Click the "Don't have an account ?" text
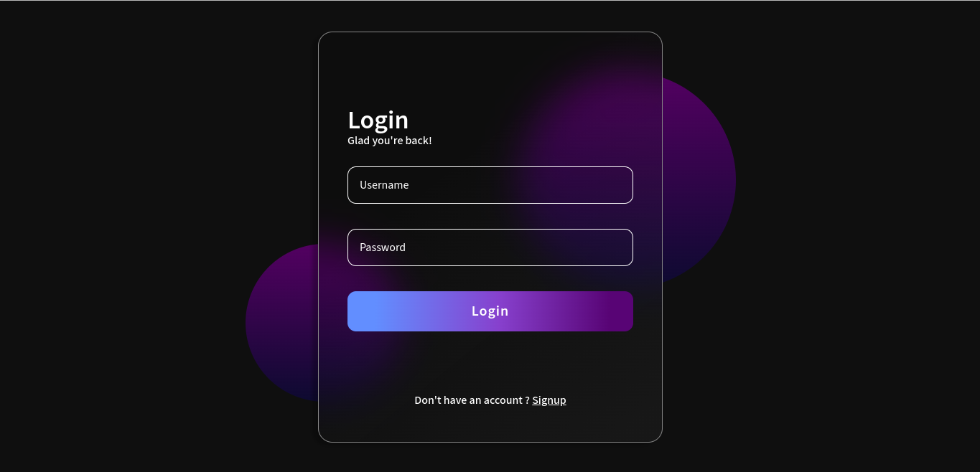Screen dimensions: 980x472 point(472,400)
